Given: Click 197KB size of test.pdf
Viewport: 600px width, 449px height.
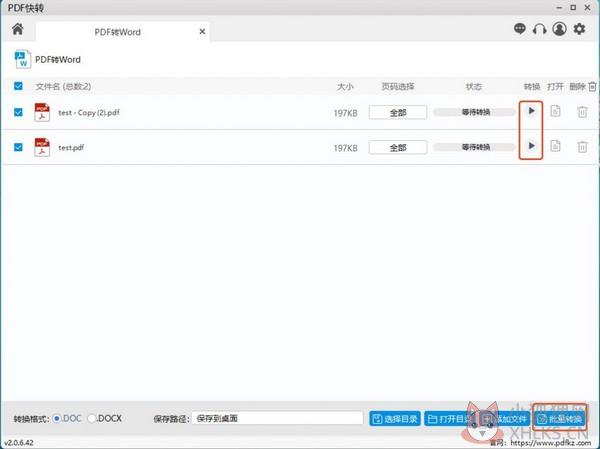Looking at the screenshot, I should 346,148.
